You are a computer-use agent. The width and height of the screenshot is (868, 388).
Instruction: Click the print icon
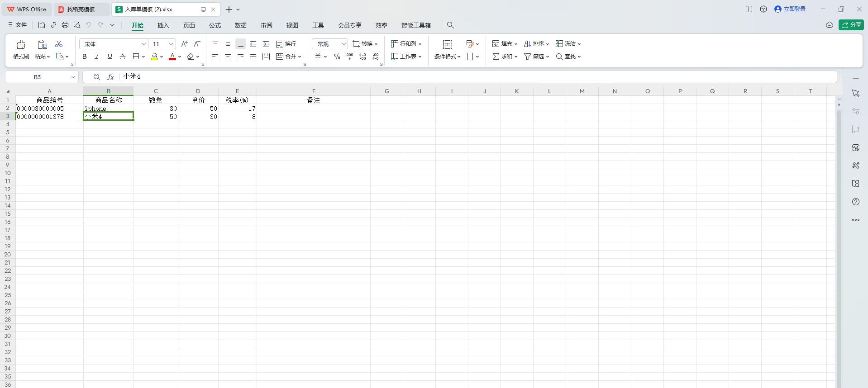(x=65, y=25)
